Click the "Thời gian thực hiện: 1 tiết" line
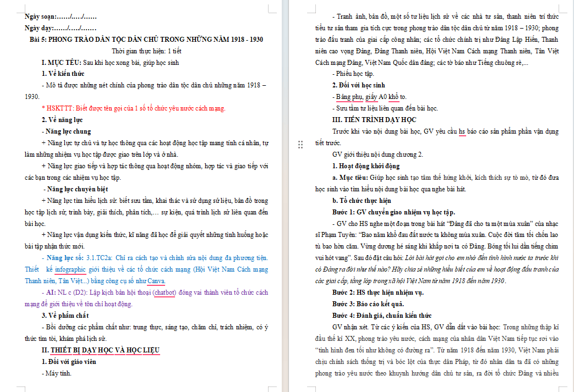The height and width of the screenshot is (392, 574). point(146,51)
